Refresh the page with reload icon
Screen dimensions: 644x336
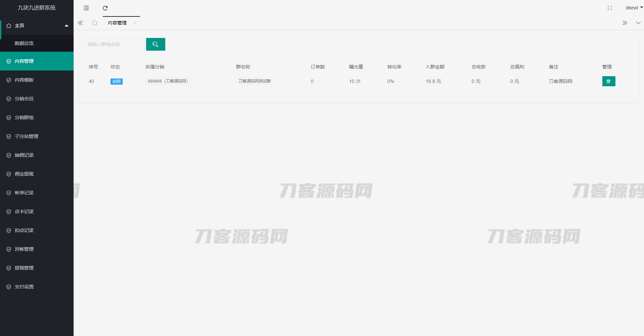click(105, 8)
